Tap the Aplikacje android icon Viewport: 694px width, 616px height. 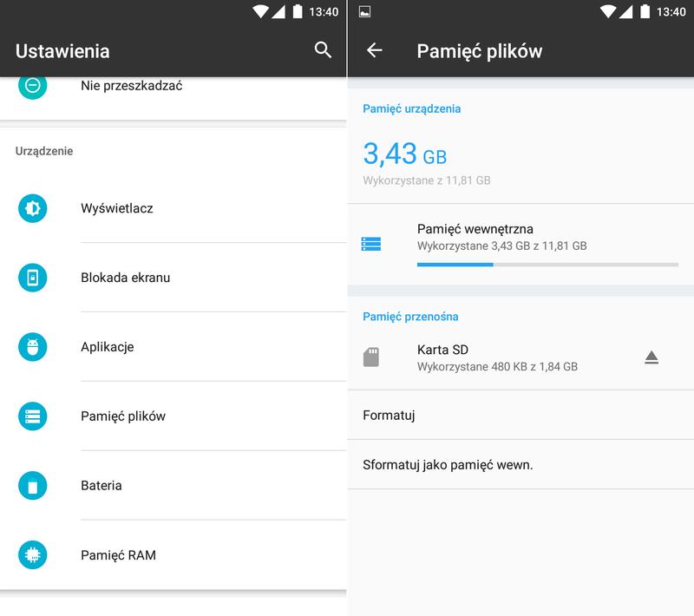[x=32, y=347]
